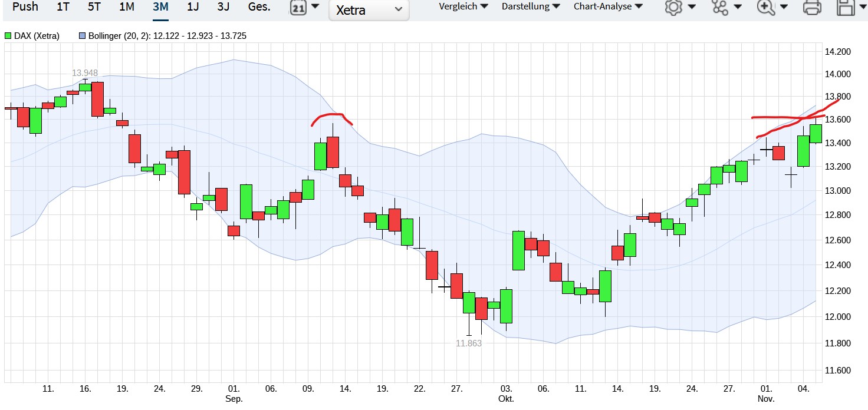Image resolution: width=868 pixels, height=410 pixels.
Task: Click the share/export chart icon
Action: click(719, 8)
